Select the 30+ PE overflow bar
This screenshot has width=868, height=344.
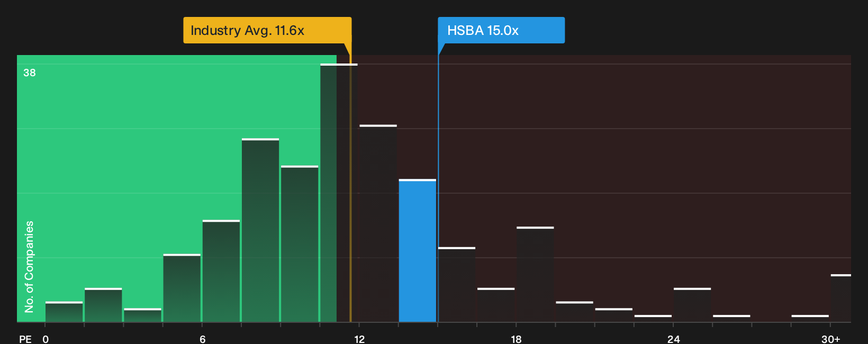pos(840,298)
